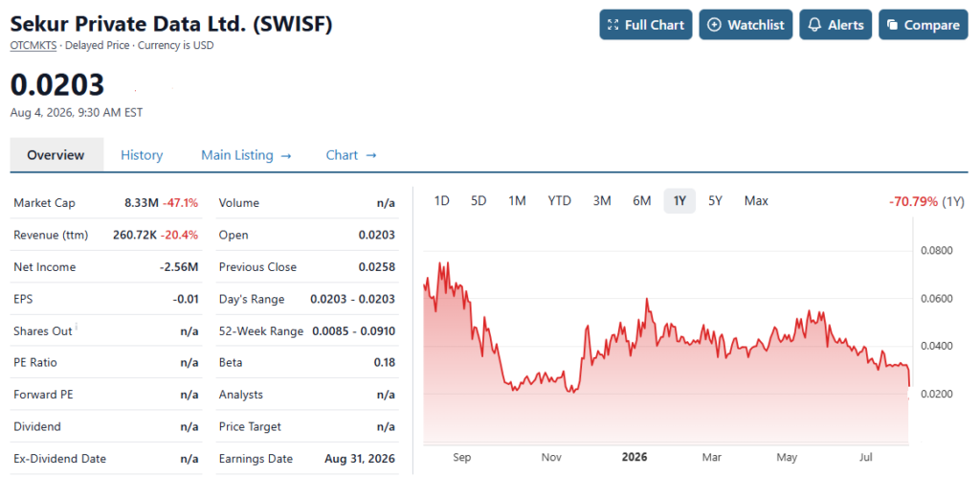This screenshot has width=980, height=477.
Task: Click the 0.0200 price axis label
Action: 938,394
